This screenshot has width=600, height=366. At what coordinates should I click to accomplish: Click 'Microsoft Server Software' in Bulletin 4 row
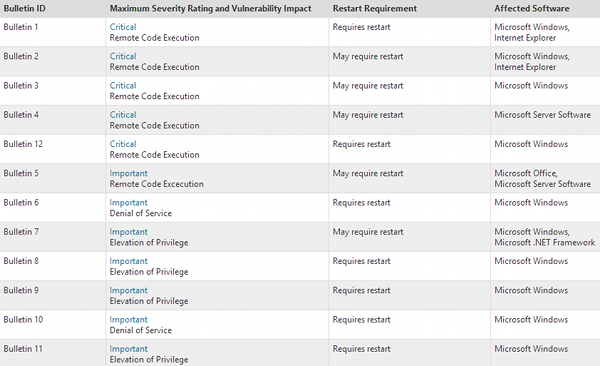(x=542, y=115)
